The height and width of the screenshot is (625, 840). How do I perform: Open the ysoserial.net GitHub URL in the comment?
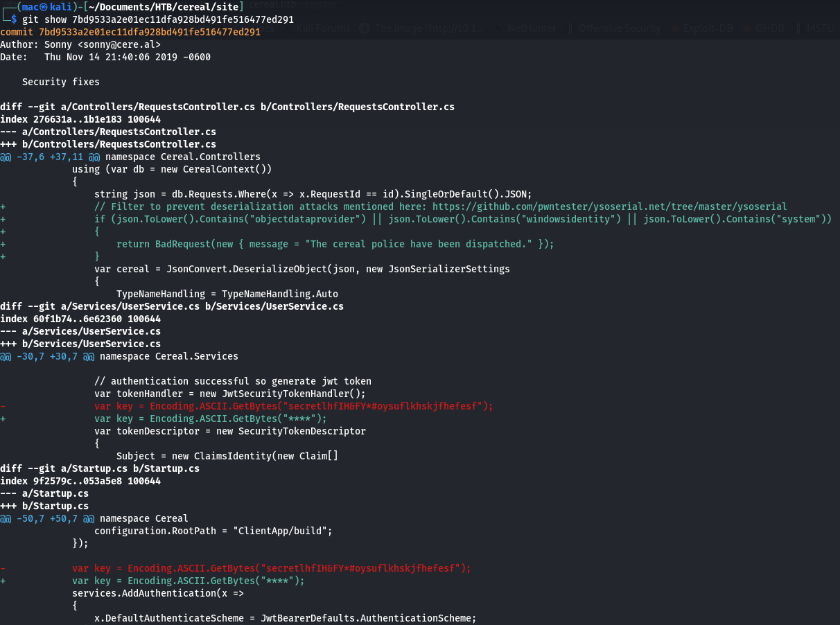pos(610,206)
